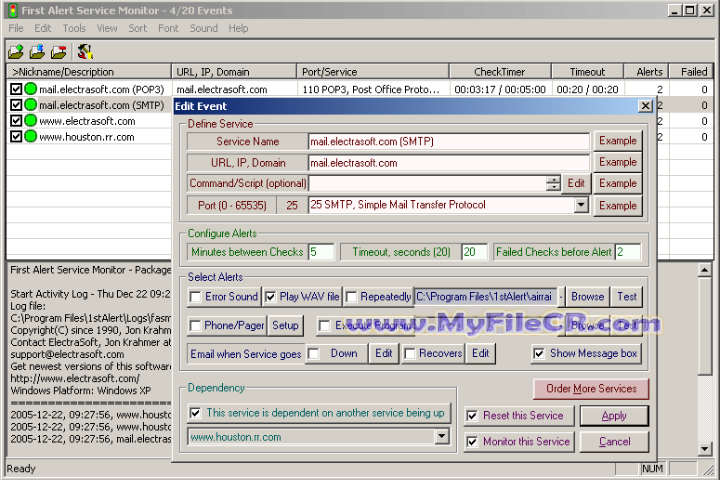Uncheck Reset this Service

[x=472, y=416]
